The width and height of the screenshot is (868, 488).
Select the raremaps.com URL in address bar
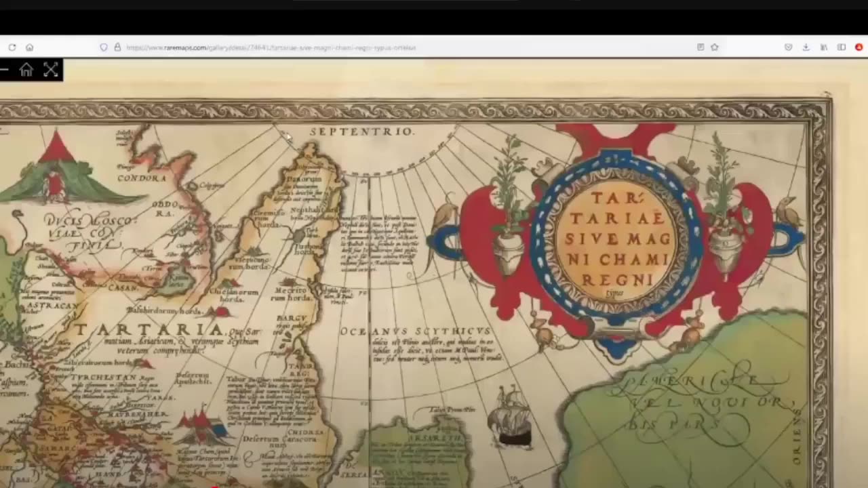[x=271, y=47]
